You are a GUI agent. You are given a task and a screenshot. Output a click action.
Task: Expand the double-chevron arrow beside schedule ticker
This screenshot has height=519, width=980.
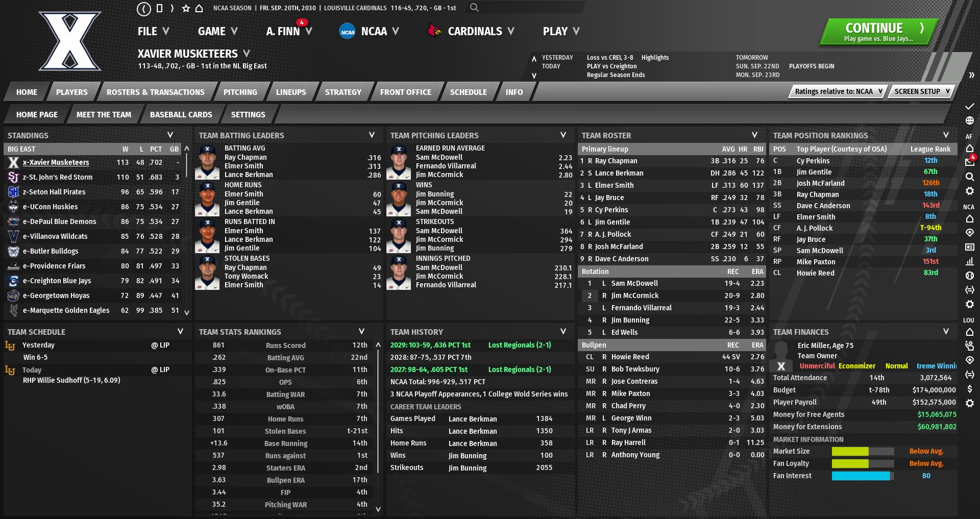pos(971,75)
